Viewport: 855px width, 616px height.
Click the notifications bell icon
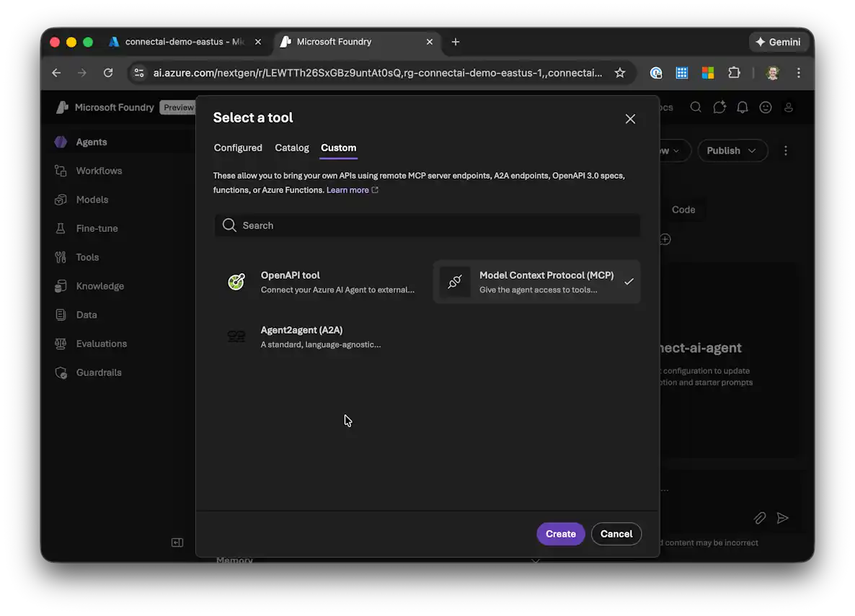[743, 107]
